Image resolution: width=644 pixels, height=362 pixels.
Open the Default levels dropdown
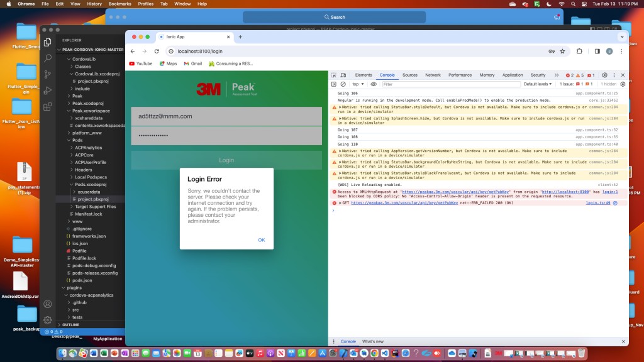[x=537, y=84]
